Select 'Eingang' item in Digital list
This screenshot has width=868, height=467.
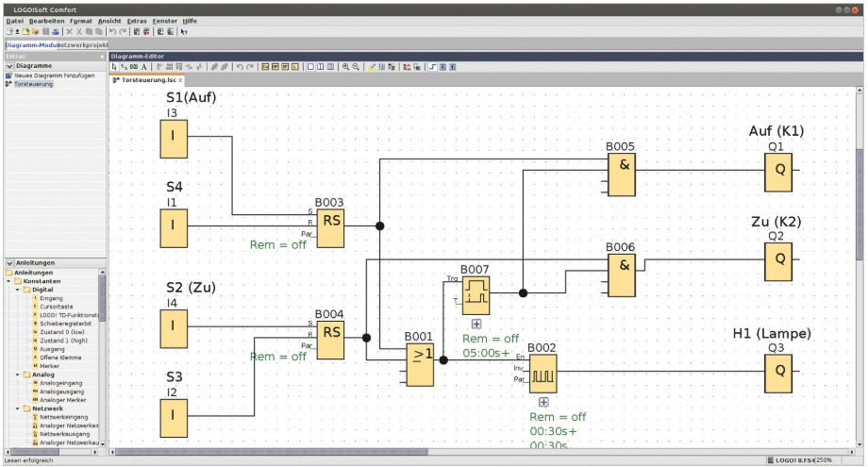coord(52,298)
